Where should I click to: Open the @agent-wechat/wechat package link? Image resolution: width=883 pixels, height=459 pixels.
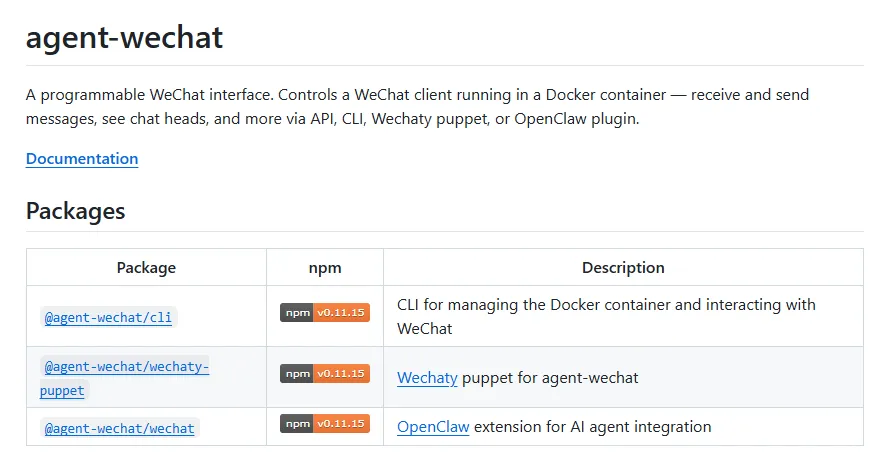coord(119,428)
